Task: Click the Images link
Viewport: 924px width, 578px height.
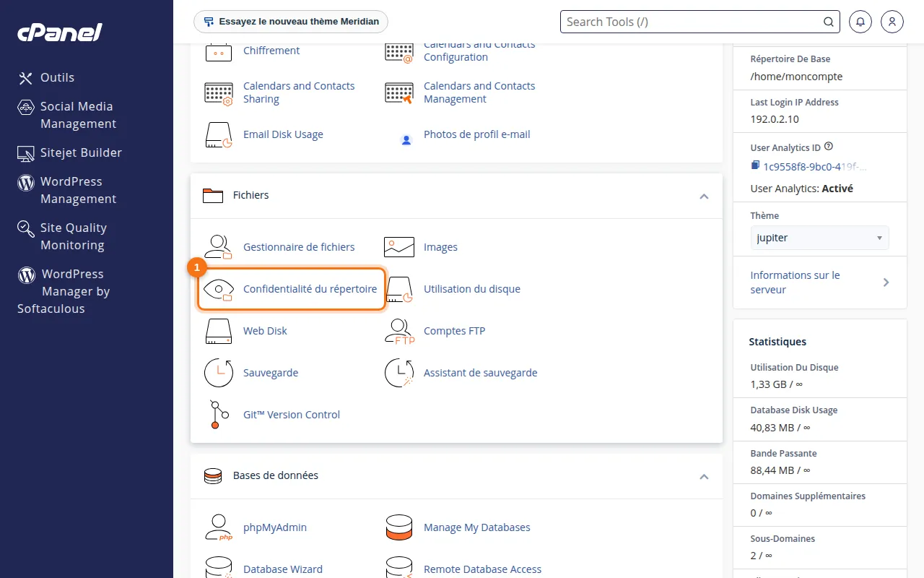Action: point(440,247)
